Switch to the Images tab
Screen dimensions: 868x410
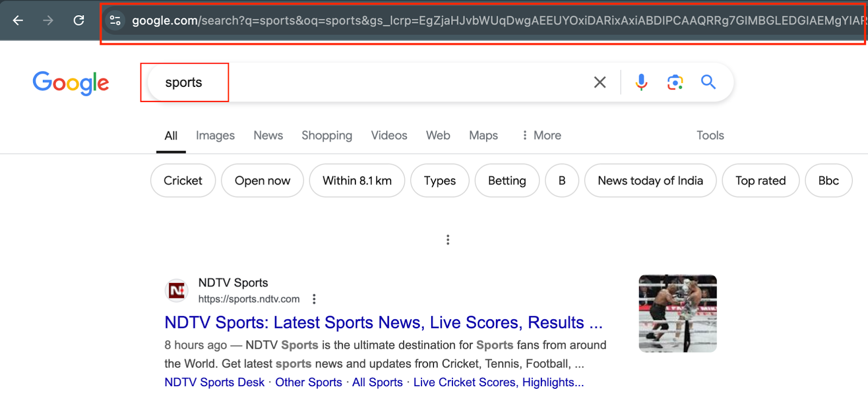[215, 136]
